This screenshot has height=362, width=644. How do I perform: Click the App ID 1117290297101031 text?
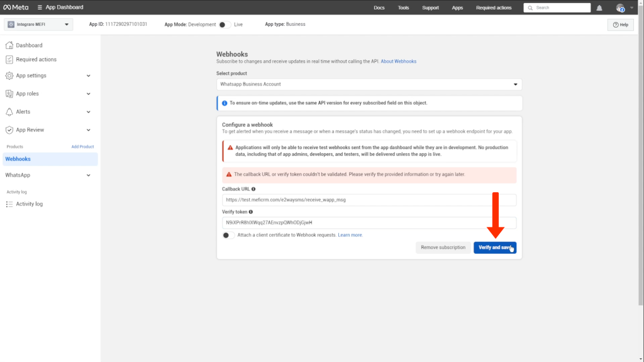click(x=118, y=25)
